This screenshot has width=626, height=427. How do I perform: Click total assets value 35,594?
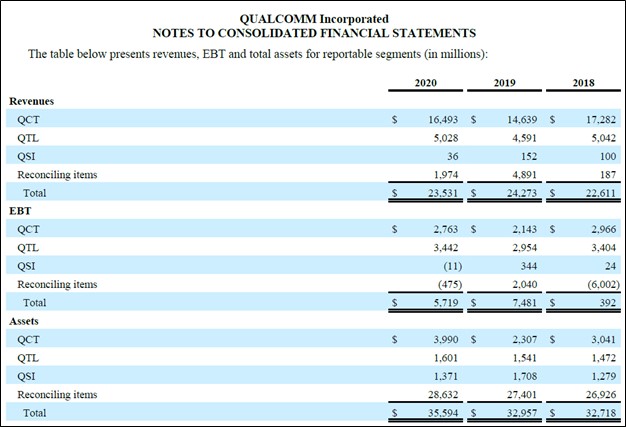[x=443, y=413]
